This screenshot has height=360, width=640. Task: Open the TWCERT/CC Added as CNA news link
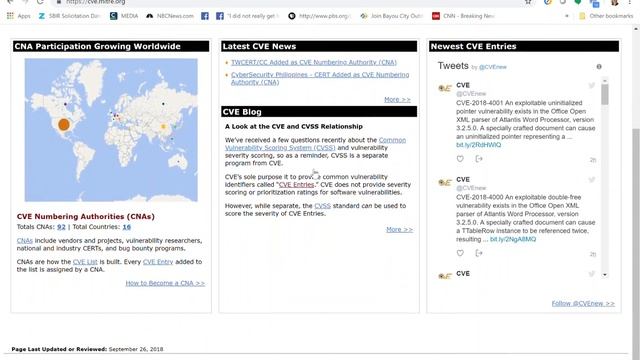pyautogui.click(x=313, y=62)
